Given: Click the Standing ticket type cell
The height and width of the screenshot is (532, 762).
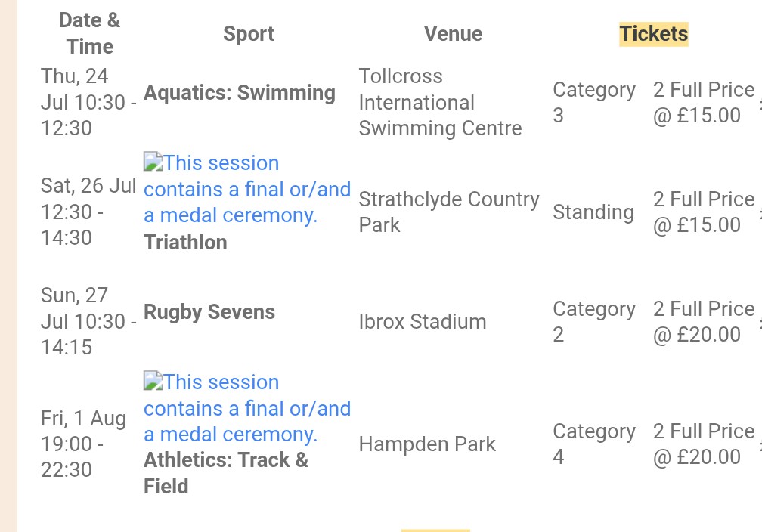Looking at the screenshot, I should pyautogui.click(x=593, y=212).
